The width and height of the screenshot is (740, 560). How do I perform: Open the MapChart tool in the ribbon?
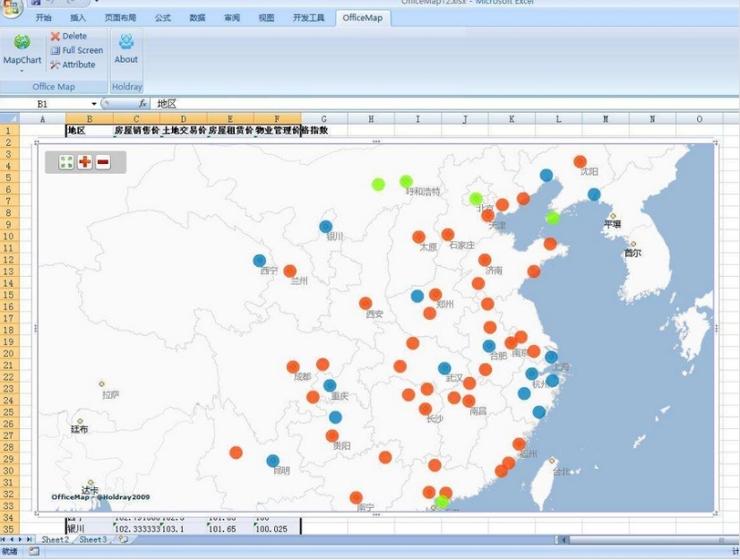22,47
